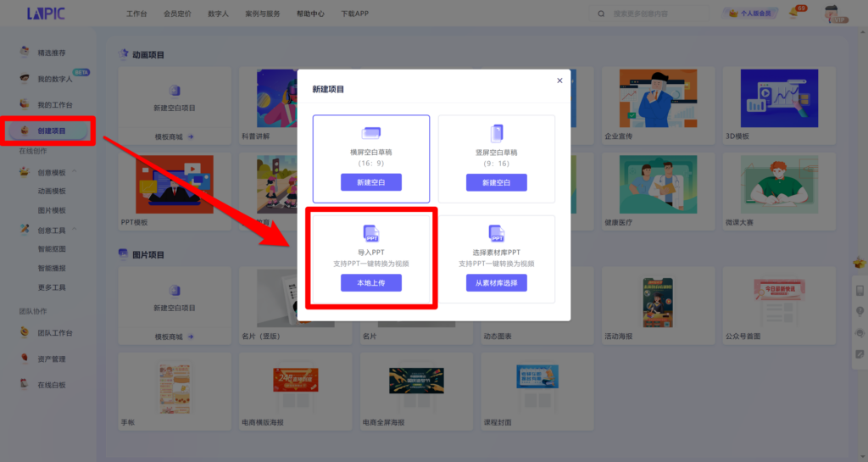The width and height of the screenshot is (868, 462).
Task: Select the 竖屏空白草稿 portrait icon
Action: pos(496,132)
